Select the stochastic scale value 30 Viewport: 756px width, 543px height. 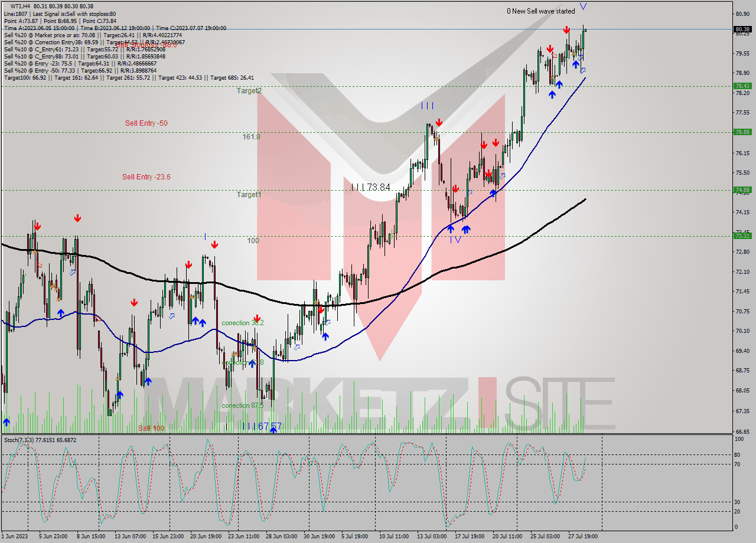click(x=738, y=502)
